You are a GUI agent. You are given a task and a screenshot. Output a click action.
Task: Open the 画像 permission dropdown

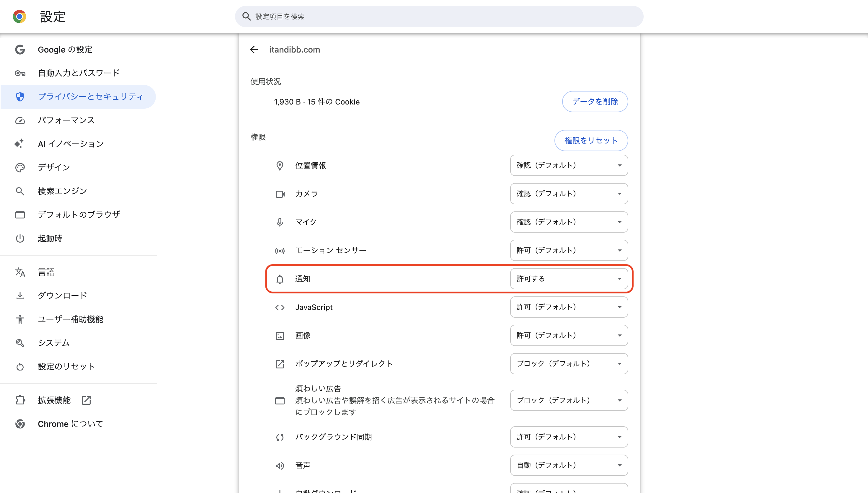pyautogui.click(x=569, y=335)
